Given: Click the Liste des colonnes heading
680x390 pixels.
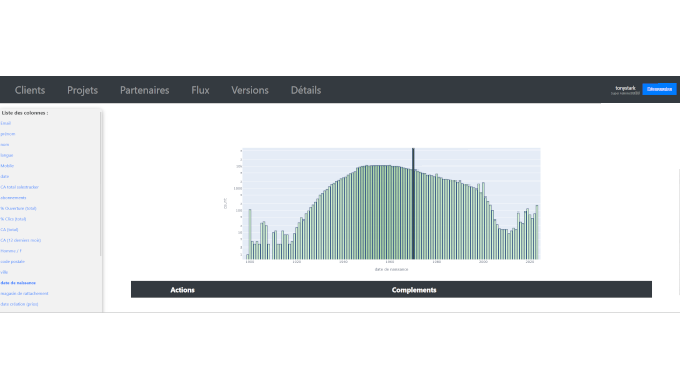Looking at the screenshot, I should tap(25, 113).
